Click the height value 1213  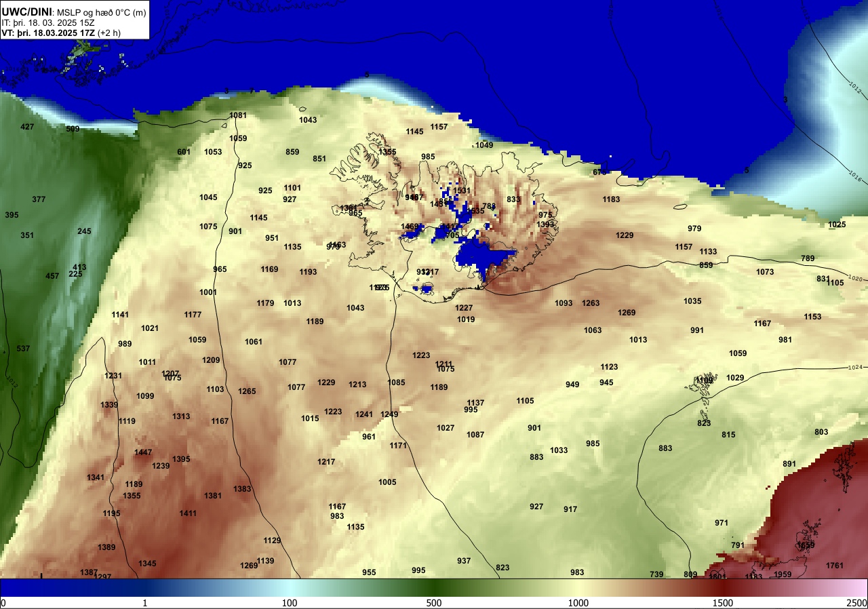(357, 385)
